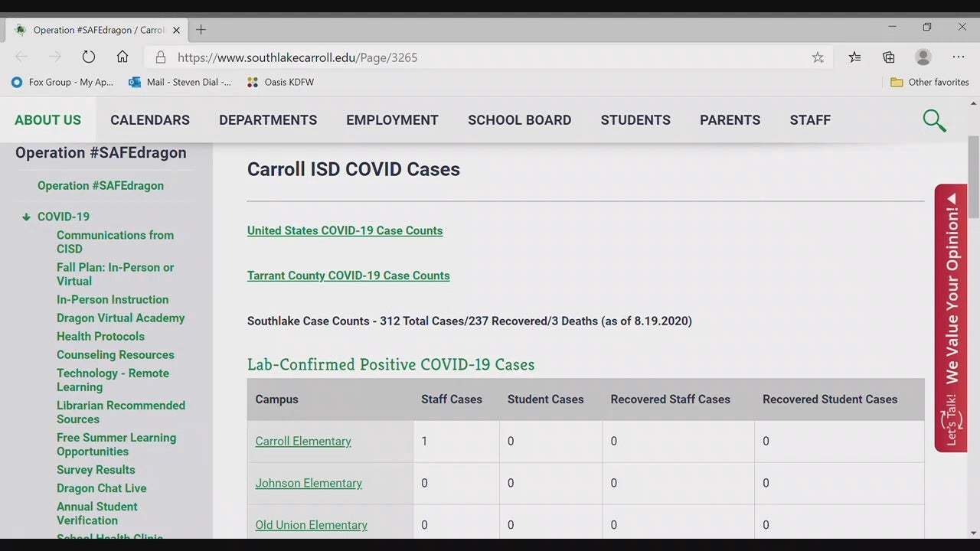Image resolution: width=980 pixels, height=551 pixels.
Task: Click the browser profile avatar
Action: pos(923,57)
